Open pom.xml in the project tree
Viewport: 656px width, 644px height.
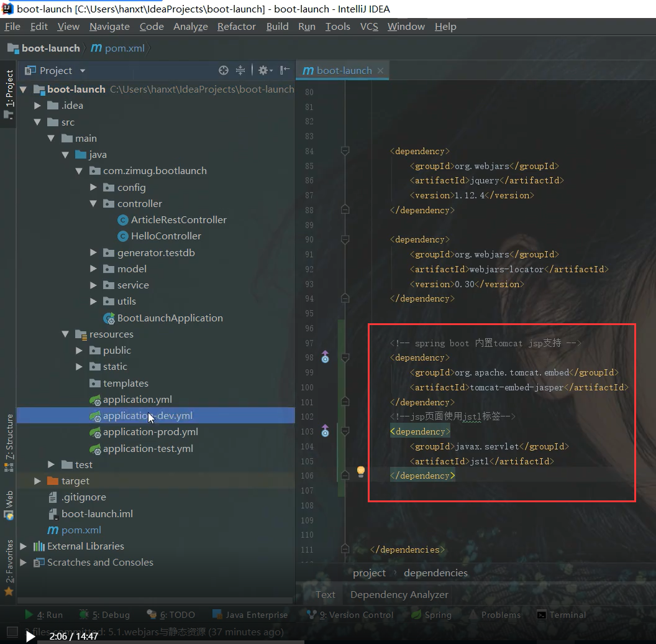coord(74,530)
